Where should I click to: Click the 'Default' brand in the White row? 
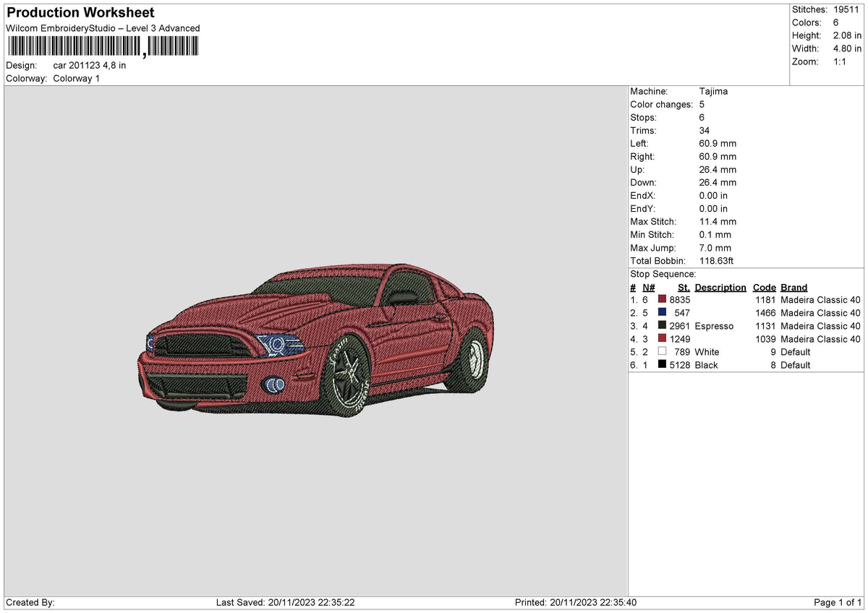click(796, 351)
